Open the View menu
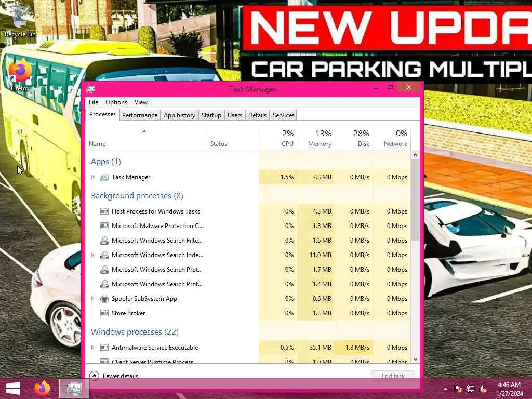Viewport: 532px width, 399px height. pos(141,102)
